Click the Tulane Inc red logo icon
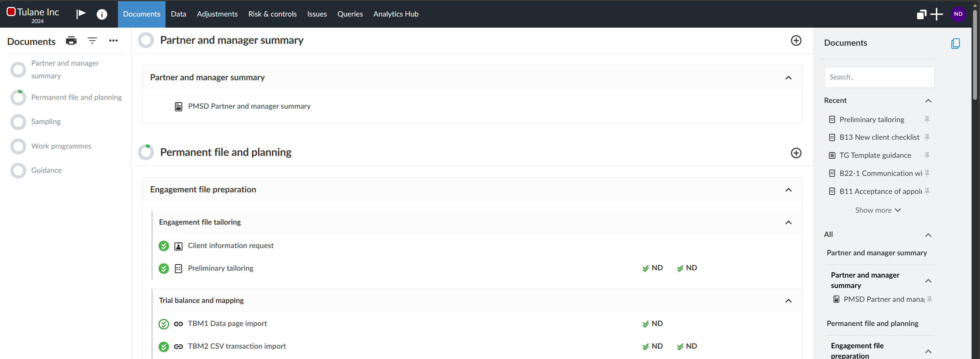This screenshot has width=980, height=359. coord(11,12)
